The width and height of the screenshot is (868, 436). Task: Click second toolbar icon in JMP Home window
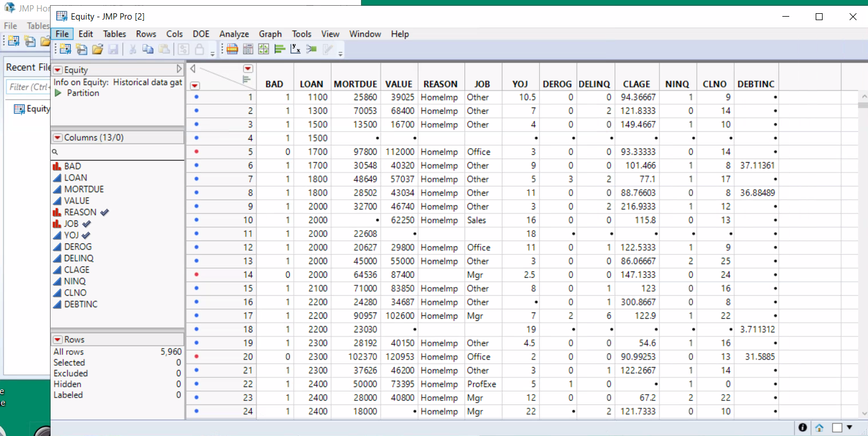(x=29, y=41)
